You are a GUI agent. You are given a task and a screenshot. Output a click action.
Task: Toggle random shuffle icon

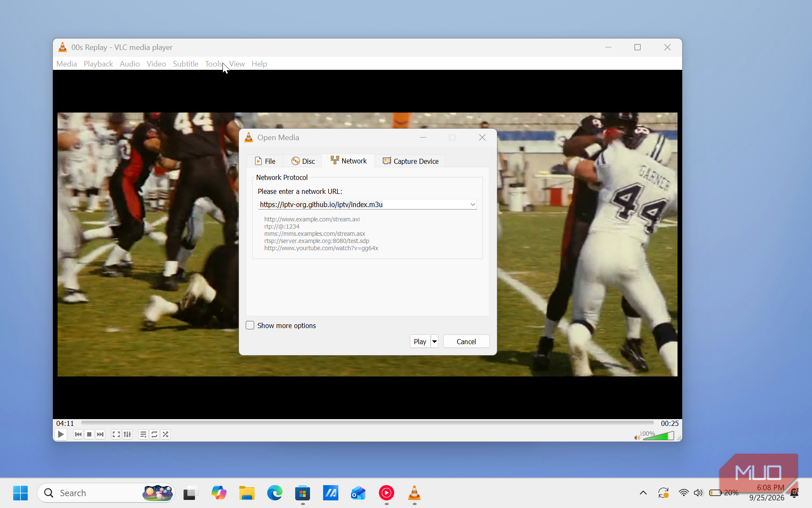pyautogui.click(x=165, y=434)
